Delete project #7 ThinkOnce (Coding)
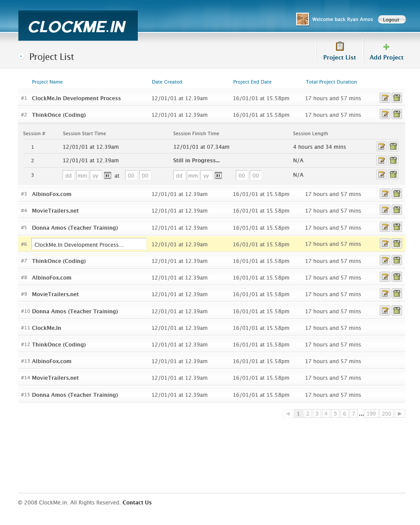Image resolution: width=420 pixels, height=525 pixels. tap(397, 261)
